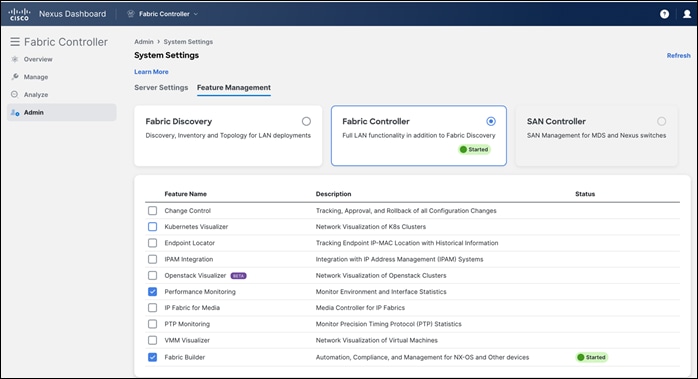Click the Fabric Discovery card title
The width and height of the screenshot is (698, 379).
pyautogui.click(x=179, y=121)
